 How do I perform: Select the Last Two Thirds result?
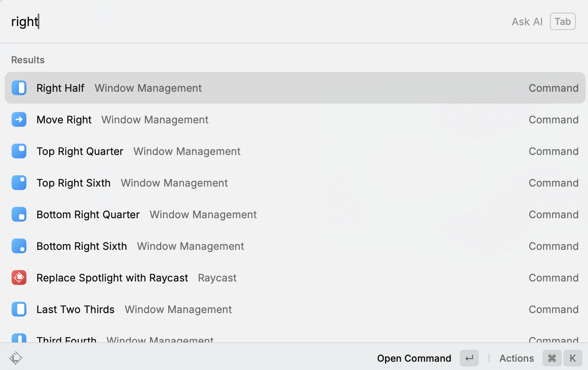[75, 309]
